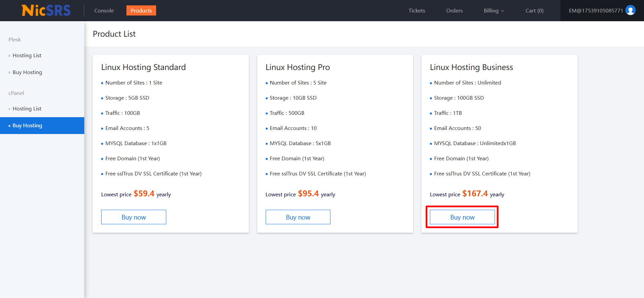The image size is (644, 298).
Task: Click the cPanel sidebar section label
Action: click(x=16, y=93)
